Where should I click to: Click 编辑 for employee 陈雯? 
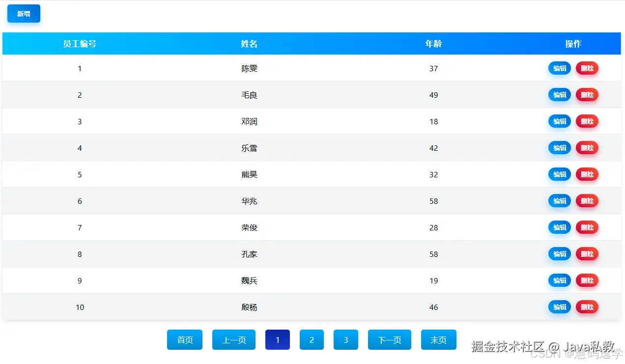pyautogui.click(x=559, y=68)
